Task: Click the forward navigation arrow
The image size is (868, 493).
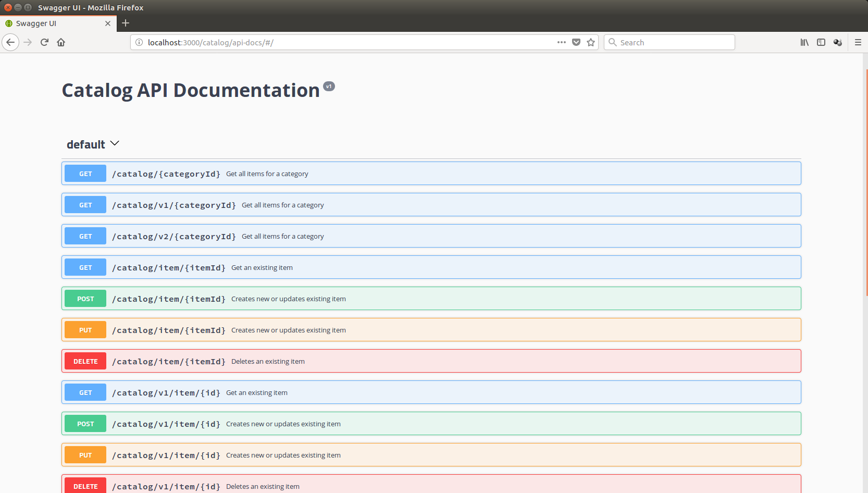Action: point(28,42)
